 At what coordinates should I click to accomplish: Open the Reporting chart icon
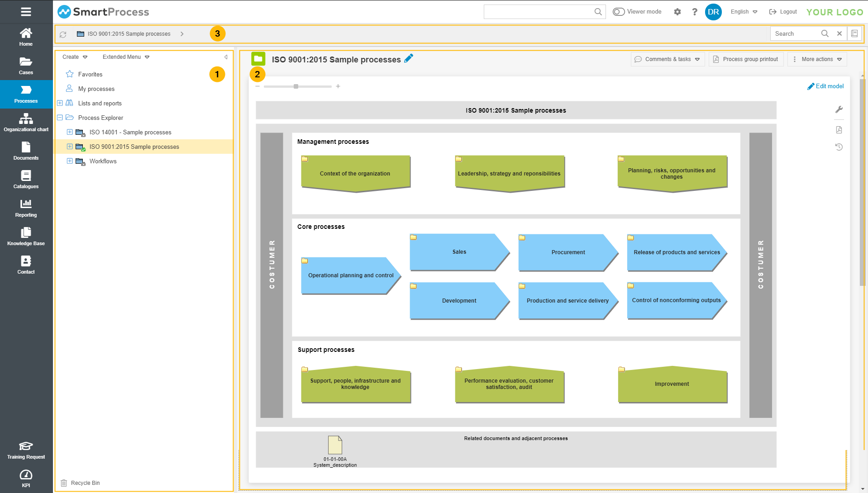point(26,208)
